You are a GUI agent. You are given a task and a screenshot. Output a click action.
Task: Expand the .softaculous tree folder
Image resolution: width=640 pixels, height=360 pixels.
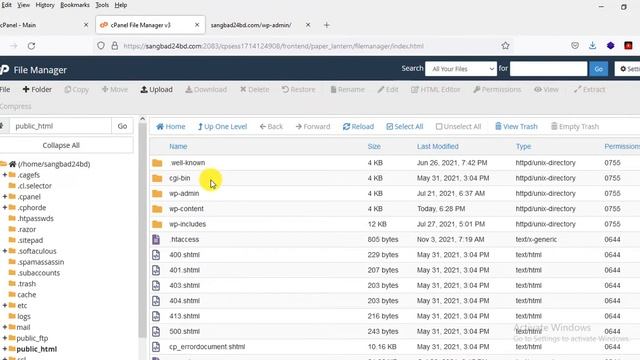tap(4, 251)
